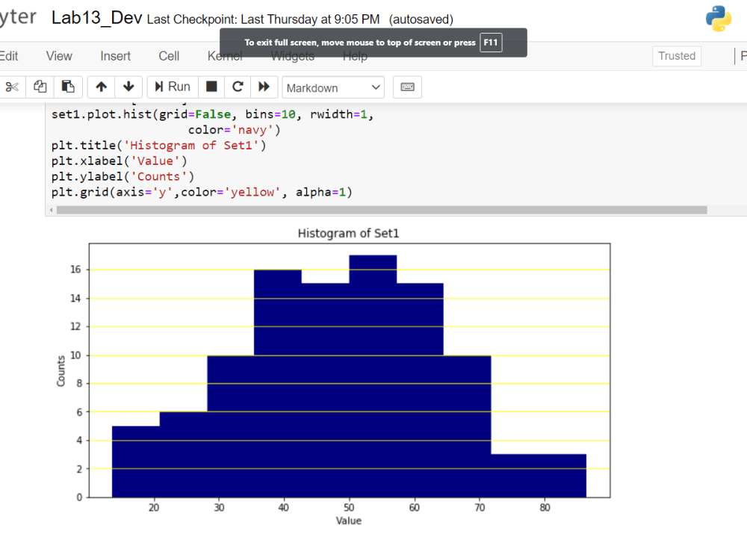Click the code cell horizontal scrollbar
Viewport: 747px width, 560px height.
[382, 210]
